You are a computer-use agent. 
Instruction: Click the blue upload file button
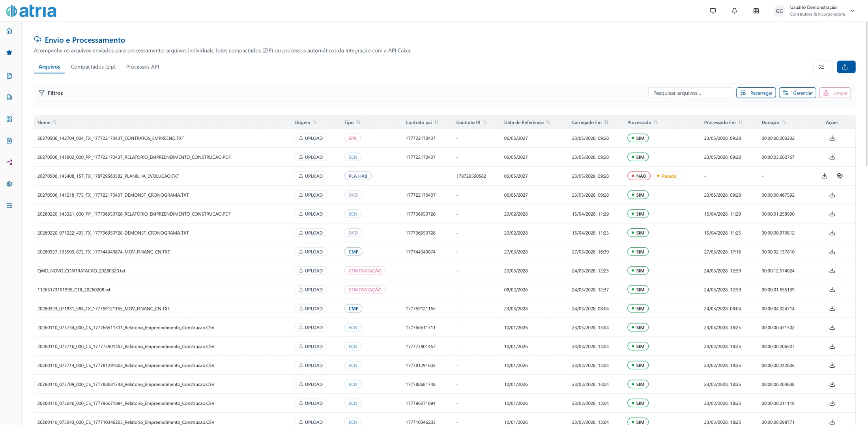846,67
